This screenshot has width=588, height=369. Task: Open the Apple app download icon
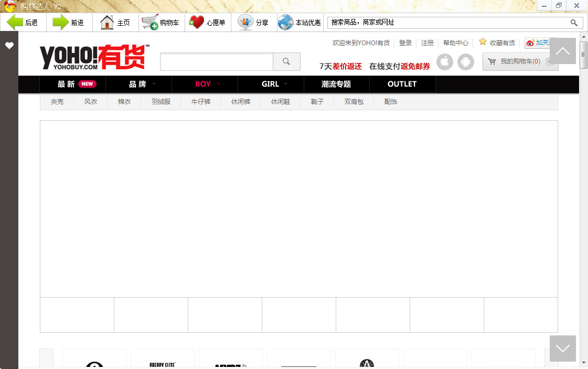pyautogui.click(x=445, y=61)
